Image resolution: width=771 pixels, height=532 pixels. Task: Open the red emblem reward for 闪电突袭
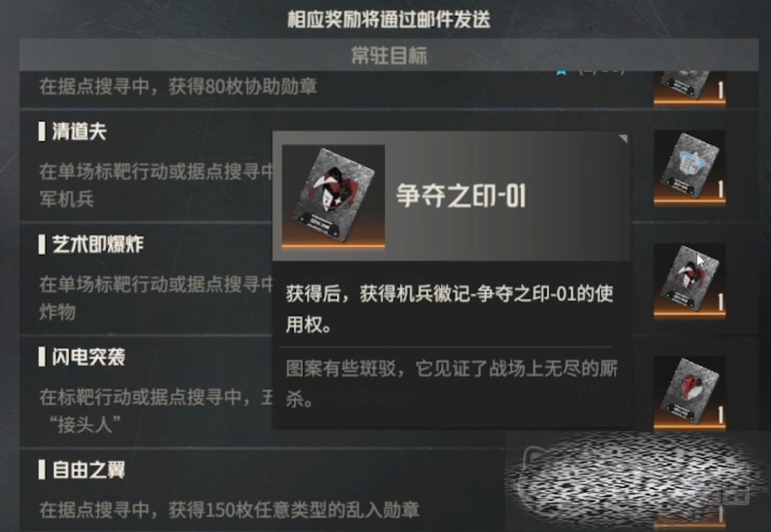pos(690,393)
